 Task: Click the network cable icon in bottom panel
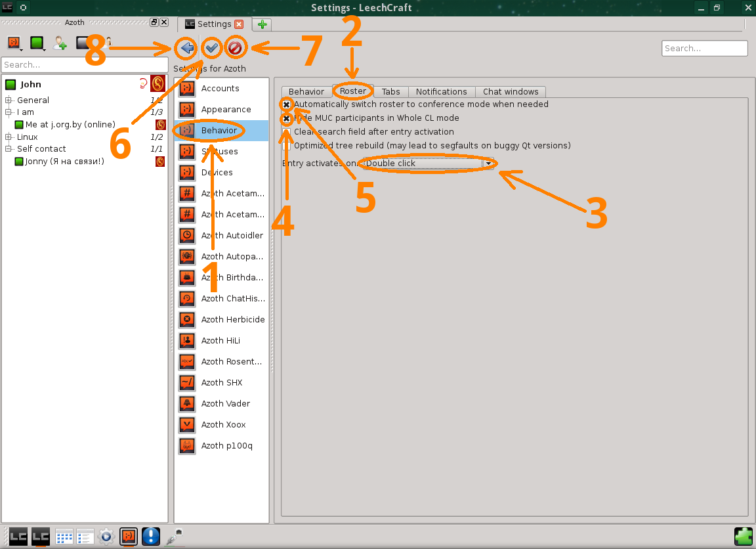coord(173,537)
